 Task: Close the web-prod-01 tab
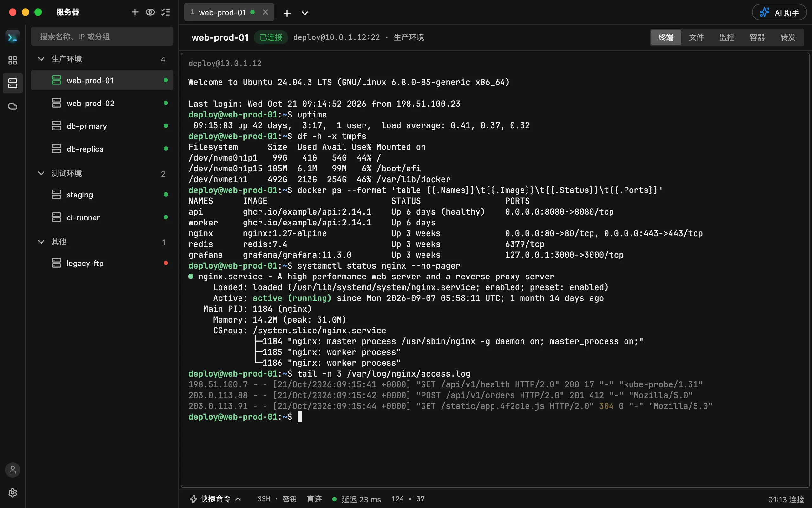265,12
